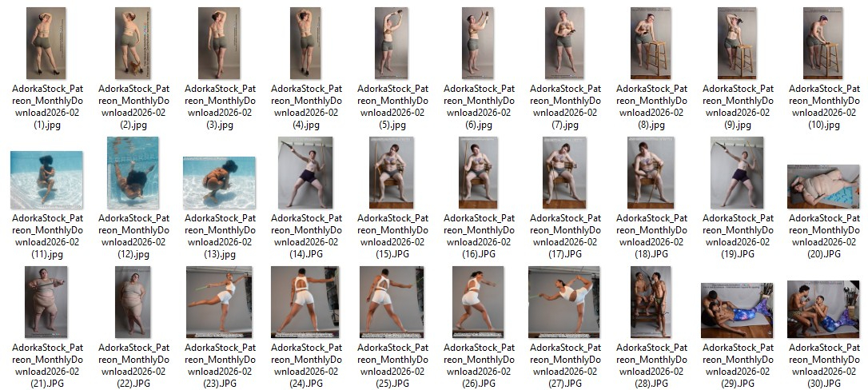
Task: Select the thumbnail of file (27).JPG
Action: pyautogui.click(x=564, y=302)
